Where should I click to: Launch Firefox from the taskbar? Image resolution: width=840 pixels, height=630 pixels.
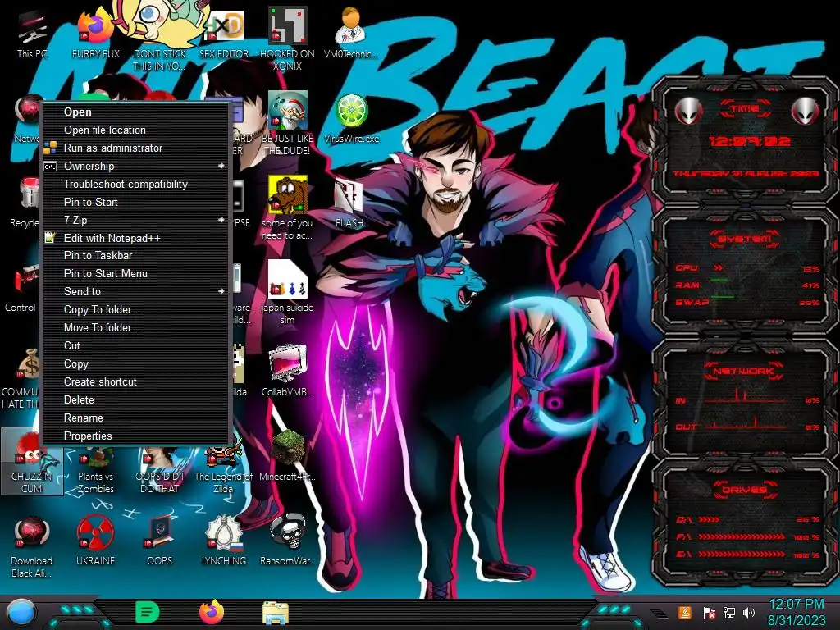[212, 613]
